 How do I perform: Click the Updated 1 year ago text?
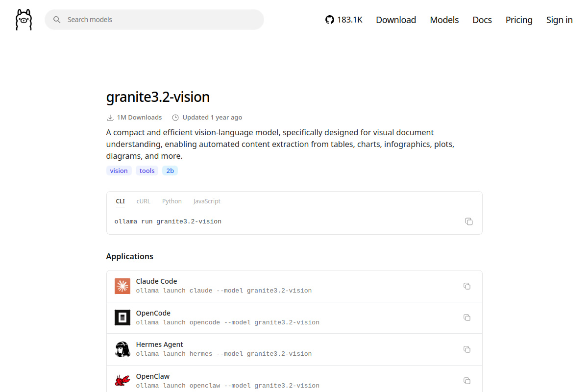coord(212,118)
